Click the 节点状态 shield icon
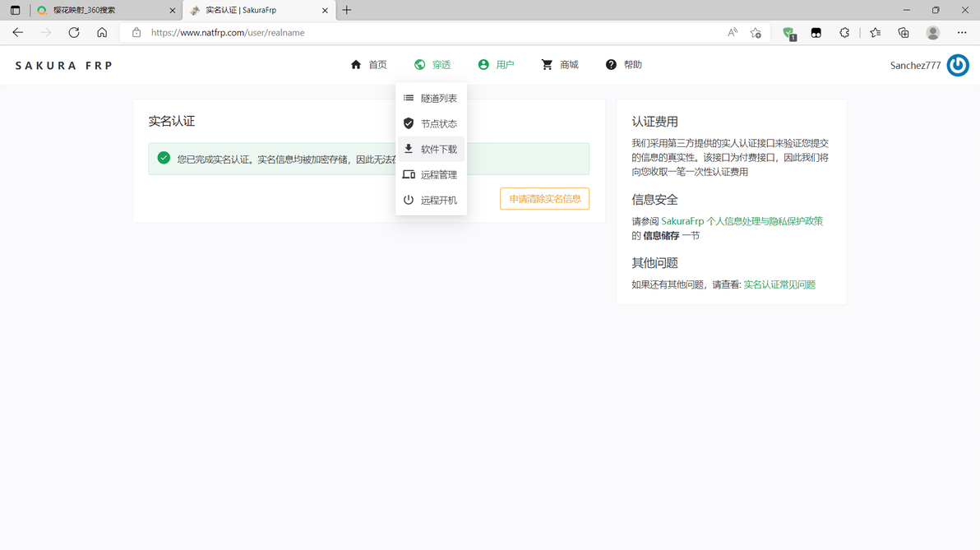The width and height of the screenshot is (980, 550). (x=408, y=123)
